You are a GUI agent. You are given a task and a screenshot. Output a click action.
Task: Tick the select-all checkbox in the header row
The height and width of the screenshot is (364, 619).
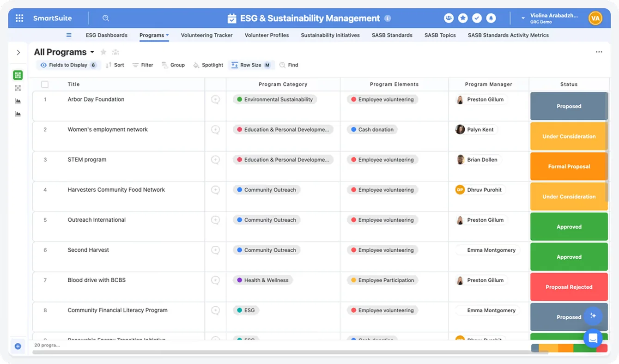pos(45,84)
